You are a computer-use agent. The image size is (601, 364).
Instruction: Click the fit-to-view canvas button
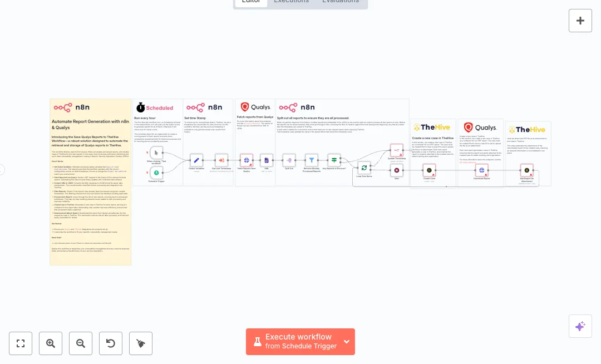click(x=21, y=343)
